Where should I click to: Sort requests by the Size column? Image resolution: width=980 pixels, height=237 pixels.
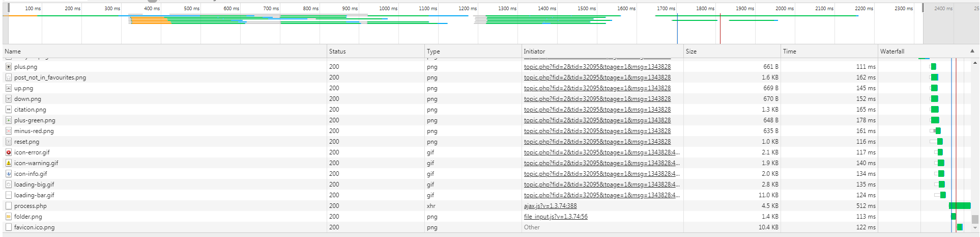(691, 51)
